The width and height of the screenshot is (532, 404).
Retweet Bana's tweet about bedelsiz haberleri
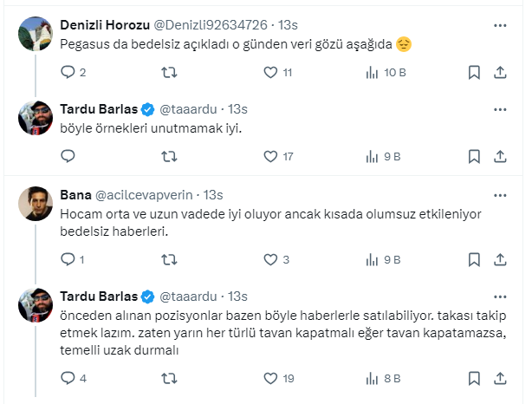tap(170, 259)
